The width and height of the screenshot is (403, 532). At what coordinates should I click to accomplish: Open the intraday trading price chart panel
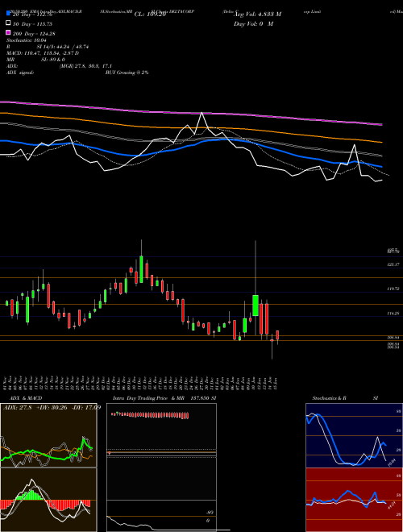pyautogui.click(x=161, y=468)
